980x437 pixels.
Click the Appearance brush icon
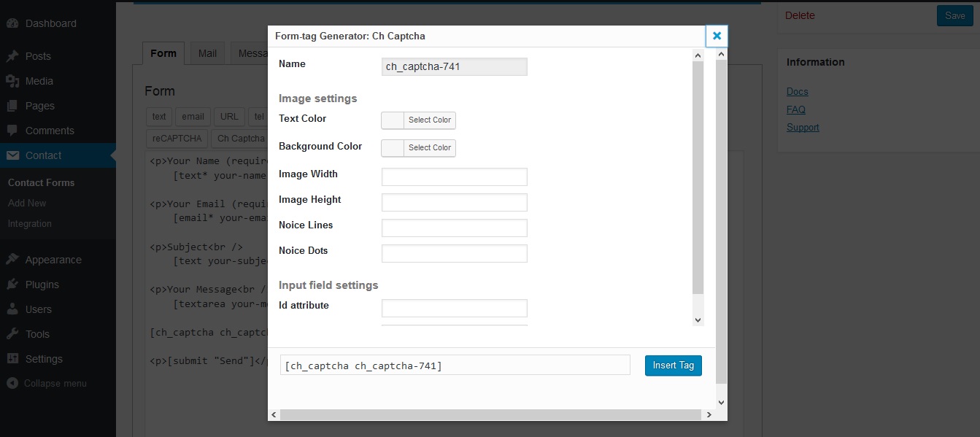click(12, 260)
